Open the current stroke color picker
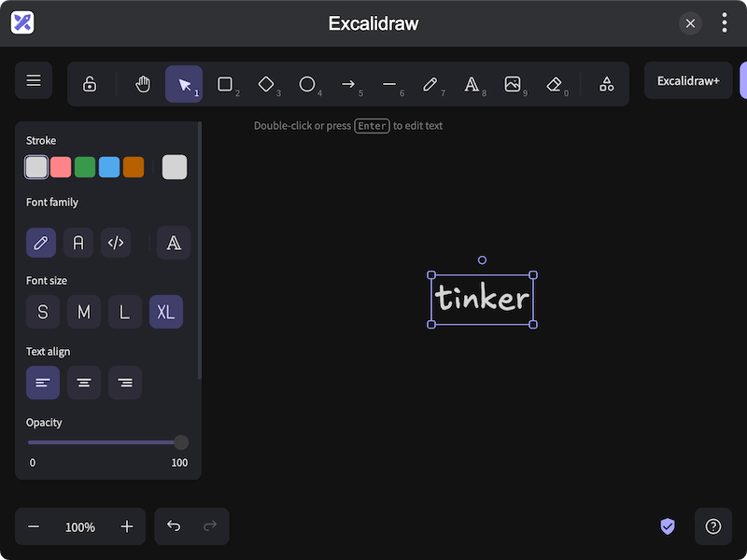The image size is (747, 560). 175,167
